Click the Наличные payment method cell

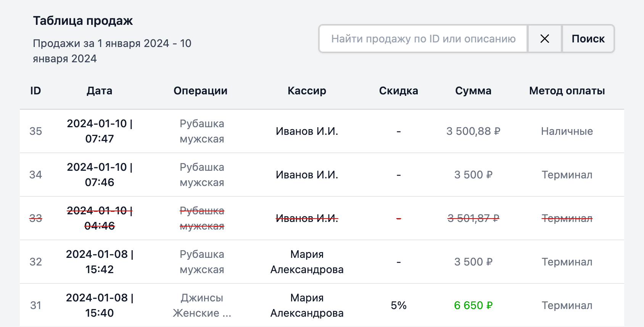tap(567, 131)
